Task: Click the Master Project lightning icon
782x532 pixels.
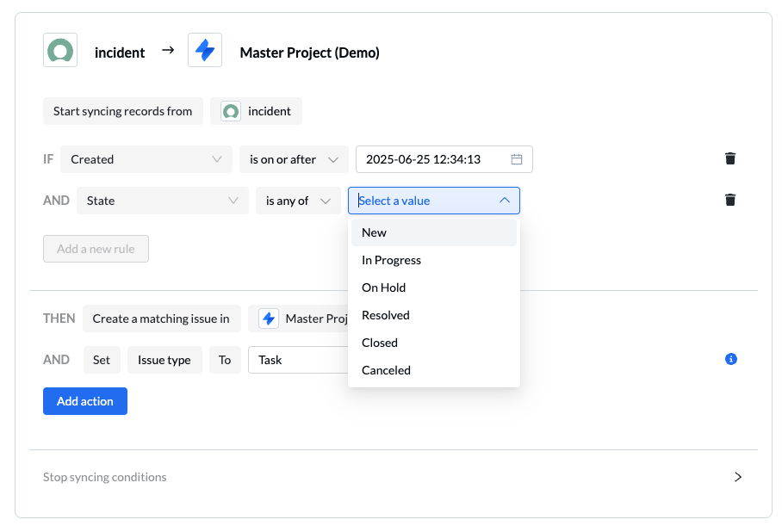Action: pos(204,50)
